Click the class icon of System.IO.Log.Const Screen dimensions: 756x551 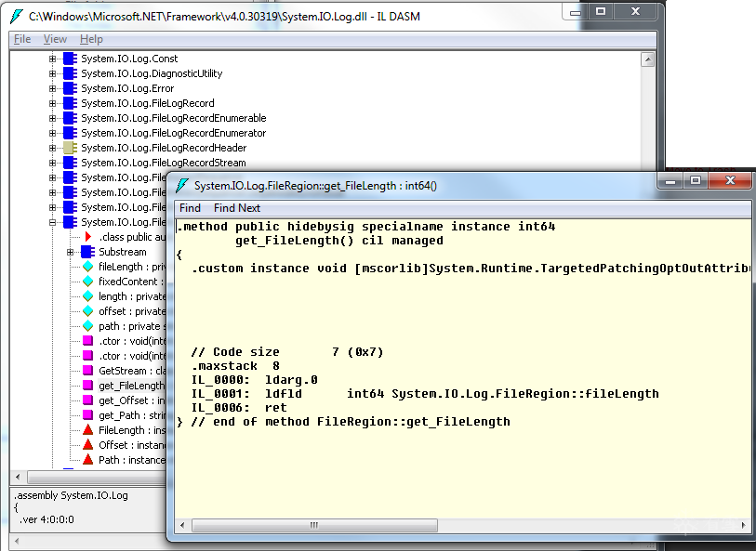pos(70,59)
